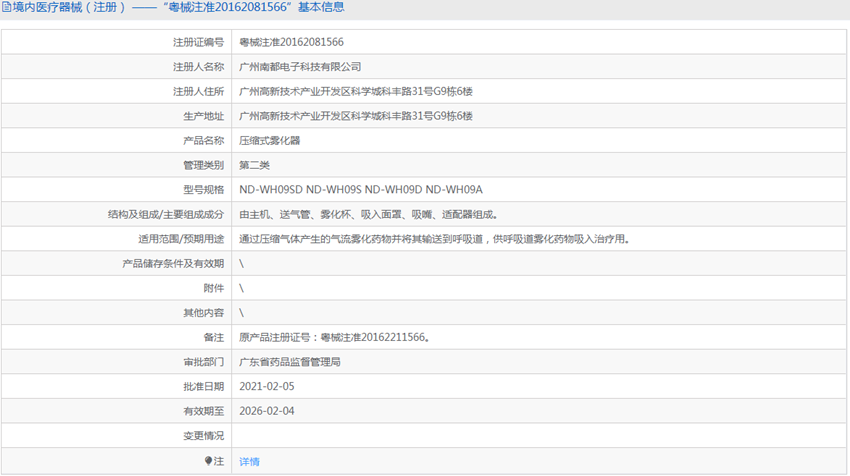Click the date 2026-02-04
Screen dimensions: 850x476
[267, 411]
